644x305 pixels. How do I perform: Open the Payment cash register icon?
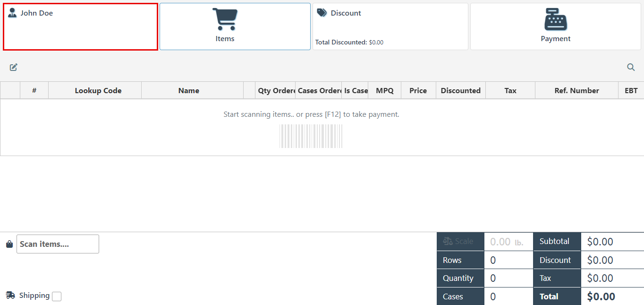click(x=555, y=19)
